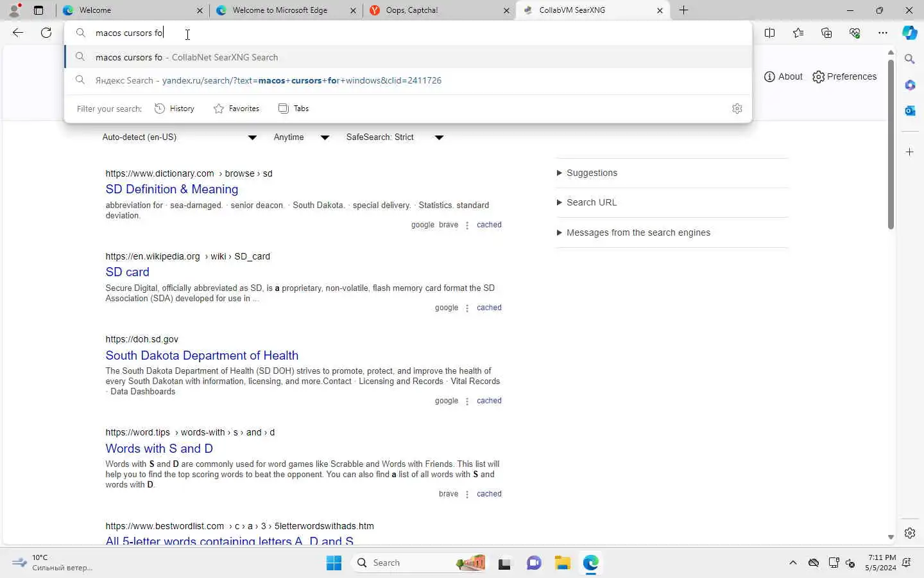Close the CollabVM SearXNG tab
Image resolution: width=924 pixels, height=578 pixels.
click(660, 10)
